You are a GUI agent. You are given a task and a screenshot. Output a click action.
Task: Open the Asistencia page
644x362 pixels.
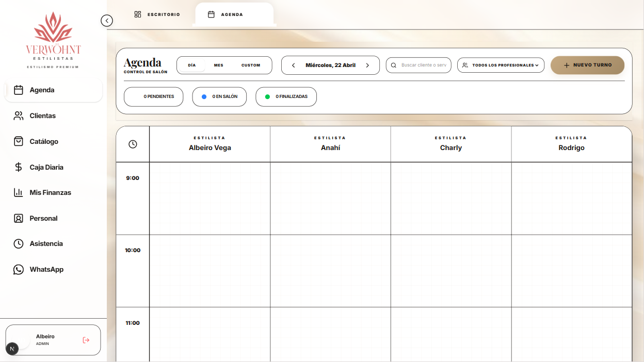click(x=46, y=243)
